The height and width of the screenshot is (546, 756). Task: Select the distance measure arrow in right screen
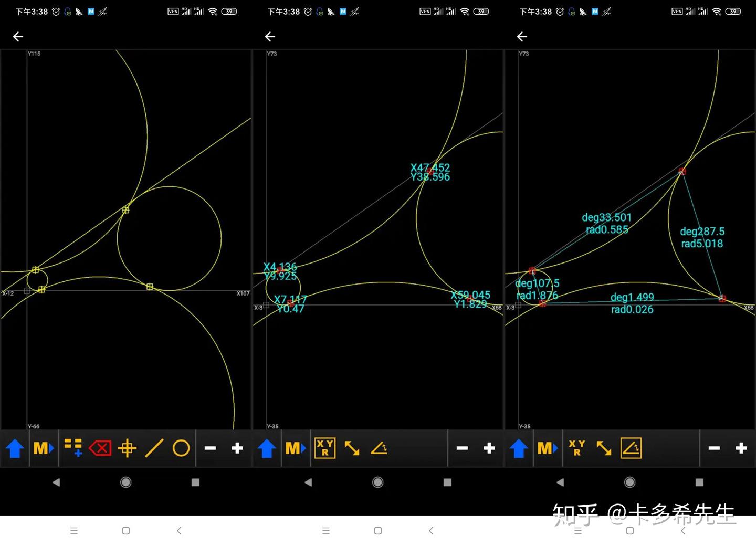[x=604, y=448]
